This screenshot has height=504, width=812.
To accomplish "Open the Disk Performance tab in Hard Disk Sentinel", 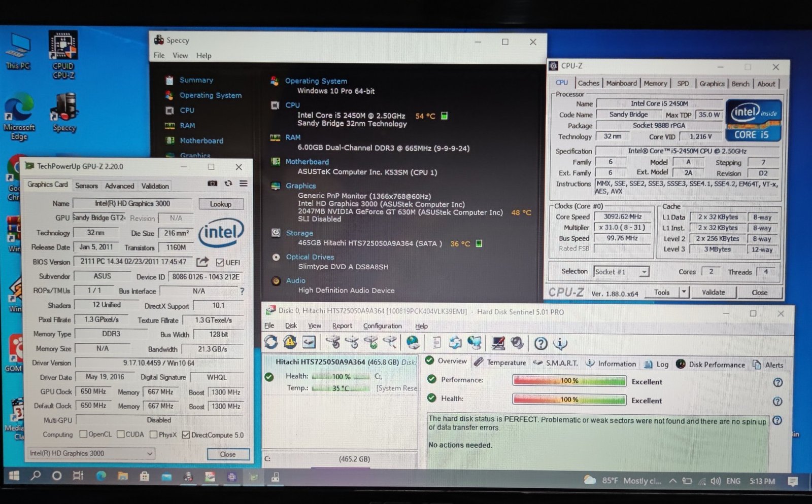I will tap(710, 364).
